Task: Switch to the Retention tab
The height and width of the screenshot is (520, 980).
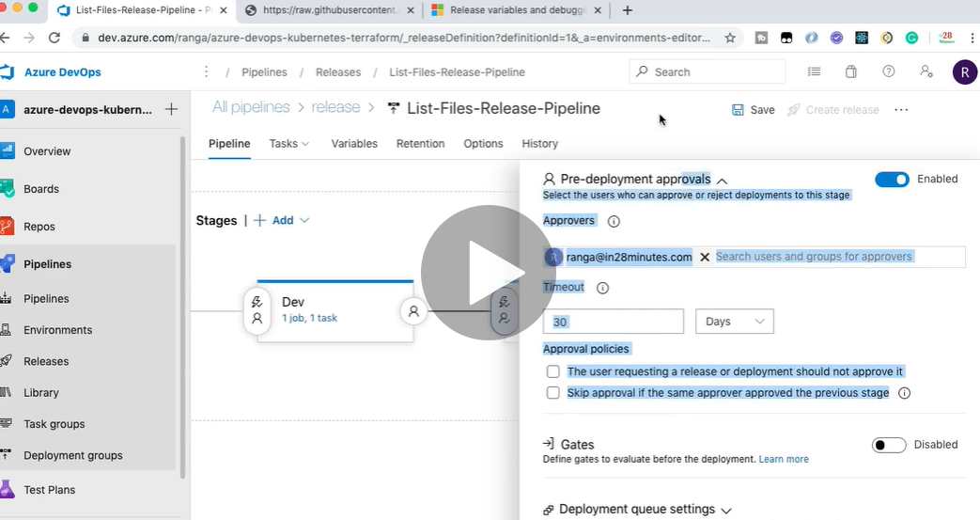Action: pos(421,143)
